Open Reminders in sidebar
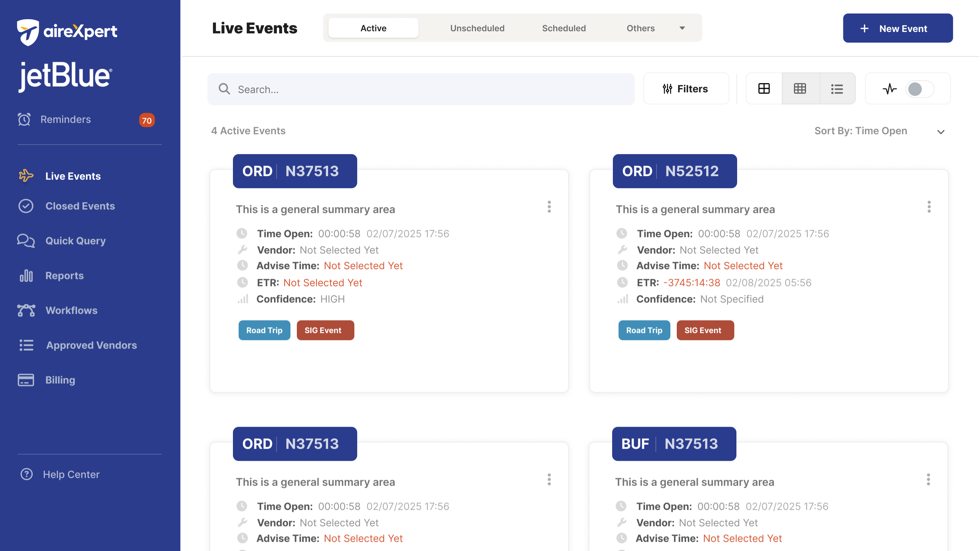This screenshot has height=551, width=980. (65, 119)
